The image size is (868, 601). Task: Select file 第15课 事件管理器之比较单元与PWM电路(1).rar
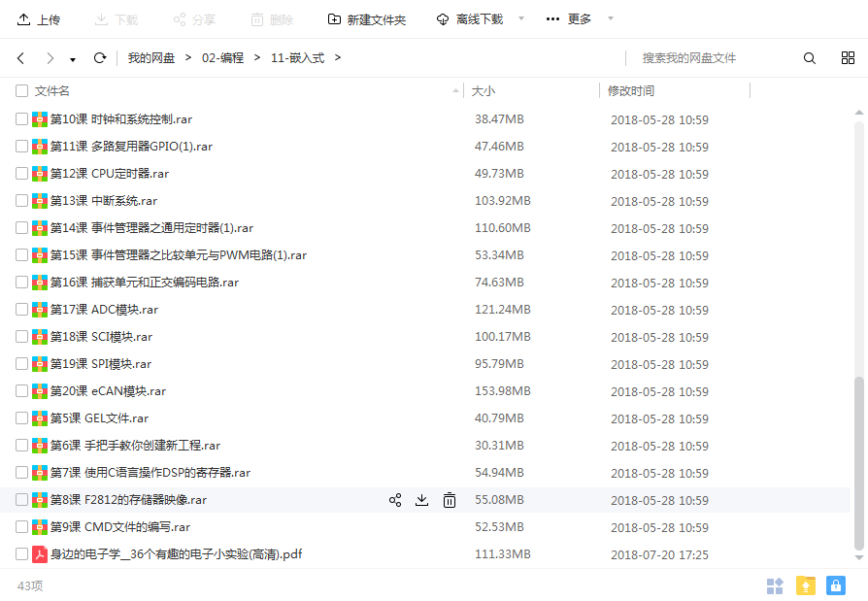[179, 255]
